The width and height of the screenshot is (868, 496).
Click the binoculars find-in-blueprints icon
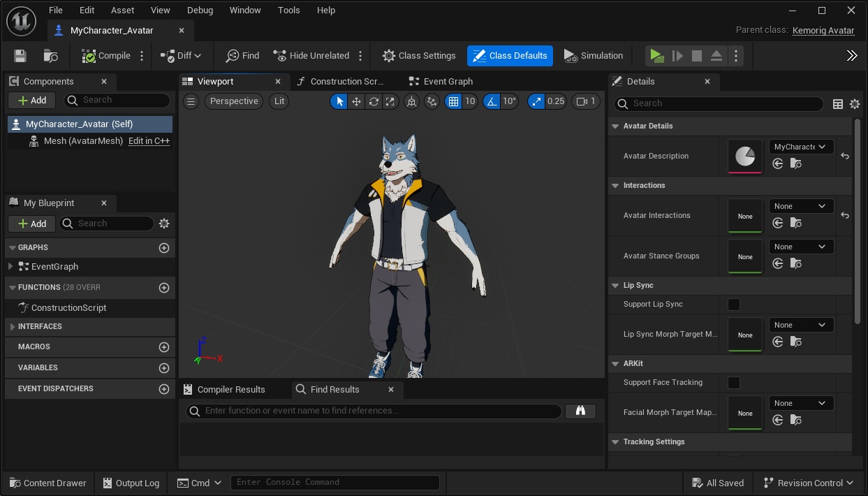coord(580,411)
